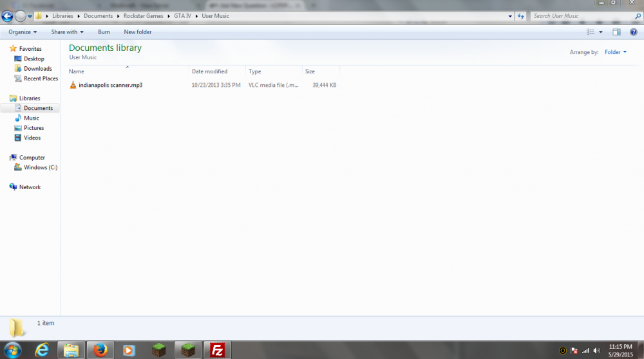
Task: Select Libraries in the navigation pane
Action: click(30, 98)
